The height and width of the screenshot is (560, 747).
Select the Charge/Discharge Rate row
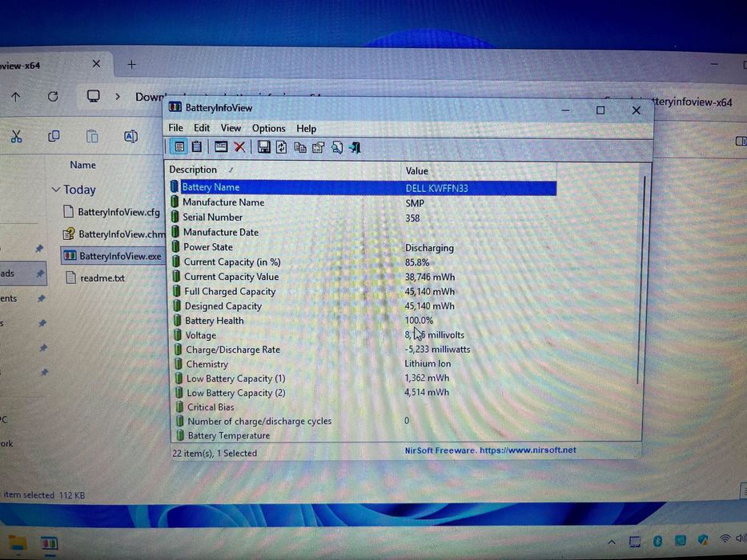pyautogui.click(x=363, y=350)
